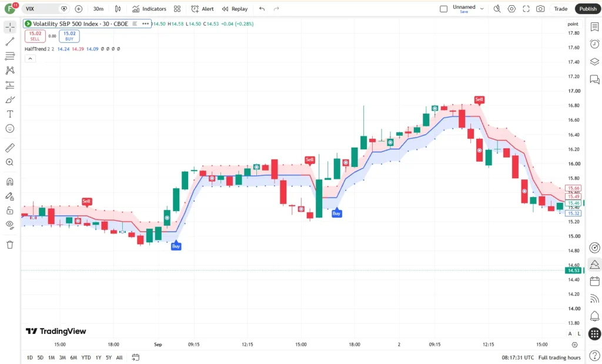Click the layout setup square icon

pos(443,9)
